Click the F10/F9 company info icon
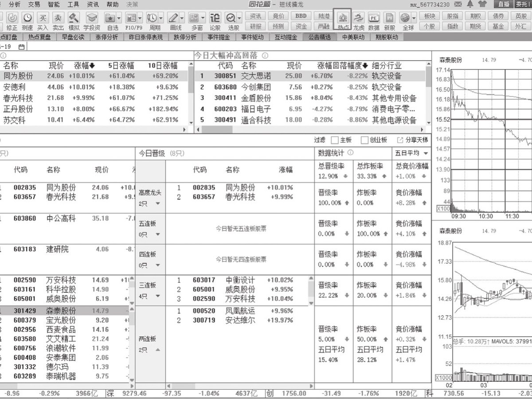The width and height of the screenshot is (532, 399). [131, 18]
